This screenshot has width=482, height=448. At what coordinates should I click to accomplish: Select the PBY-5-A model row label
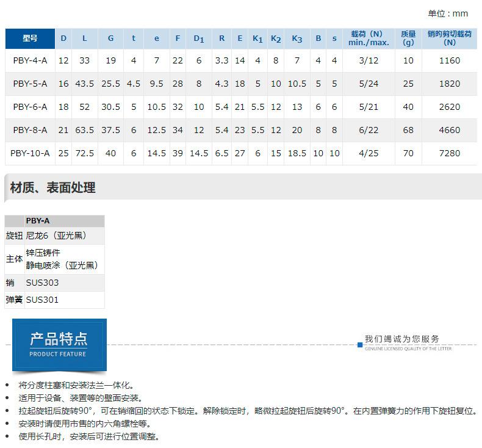(x=30, y=84)
